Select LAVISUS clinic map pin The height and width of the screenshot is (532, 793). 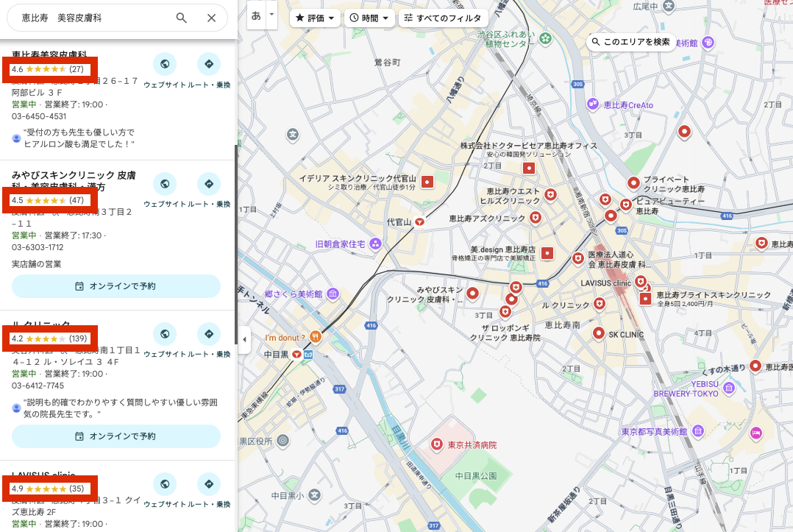640,281
